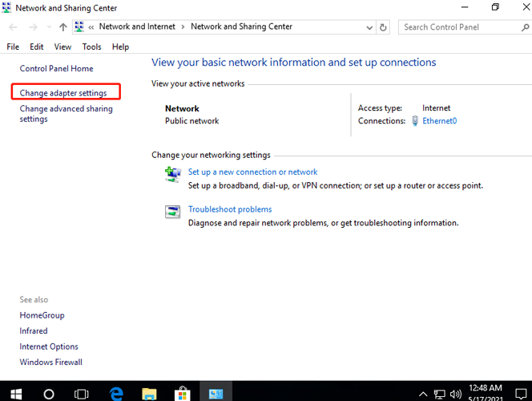Open File Explorer from the taskbar
Image resolution: width=532 pixels, height=401 pixels.
[149, 394]
